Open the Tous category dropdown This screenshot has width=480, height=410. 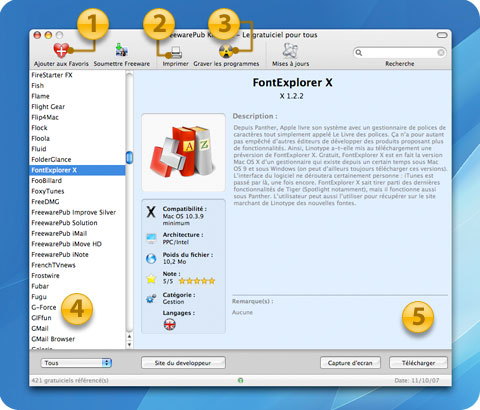click(x=76, y=363)
